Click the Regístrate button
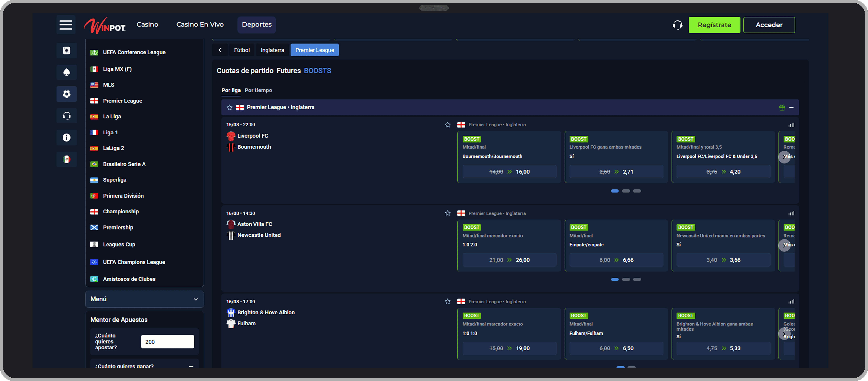Screen dimensions: 868x381 click(714, 25)
